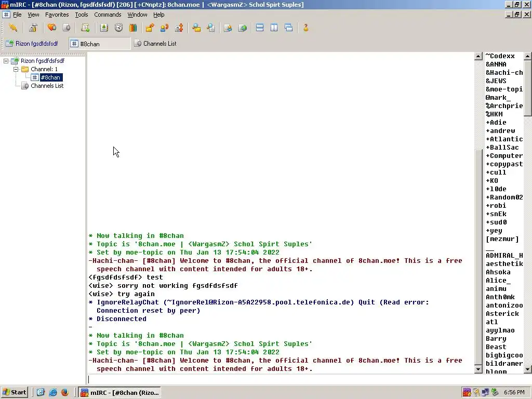Switch to the Channels List switchbar tab

(x=155, y=44)
